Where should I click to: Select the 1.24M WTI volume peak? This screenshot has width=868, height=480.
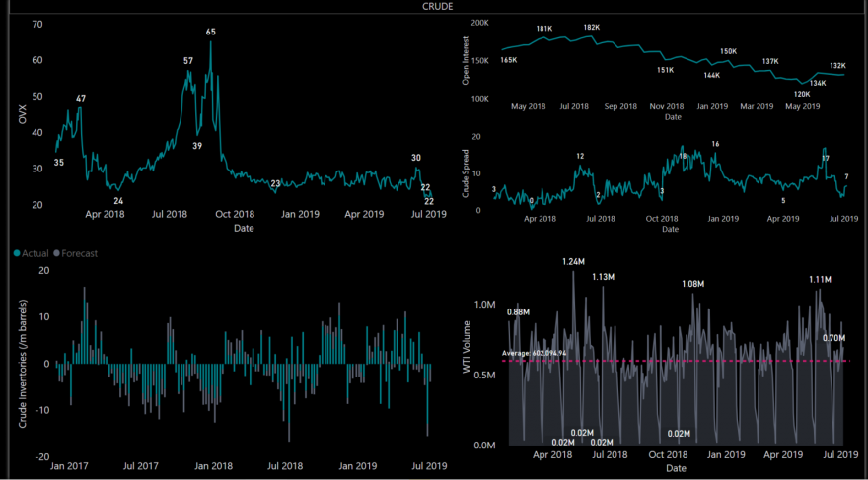point(573,261)
